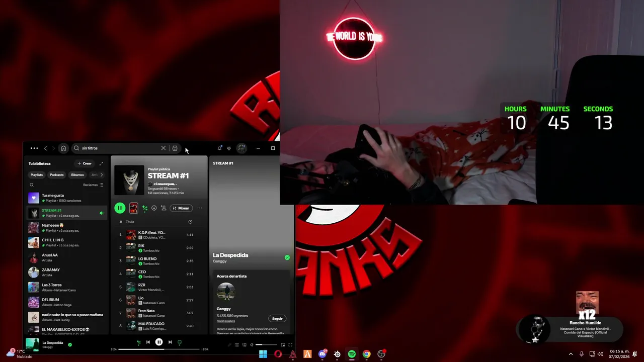Open 'Nasheeee' playlist in library
The image size is (644, 362).
tap(67, 228)
